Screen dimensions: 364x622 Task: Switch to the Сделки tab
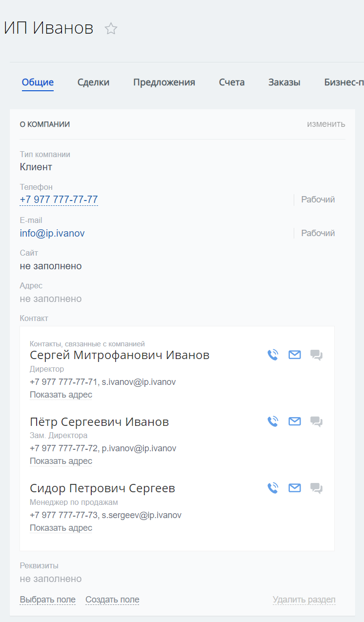[93, 82]
